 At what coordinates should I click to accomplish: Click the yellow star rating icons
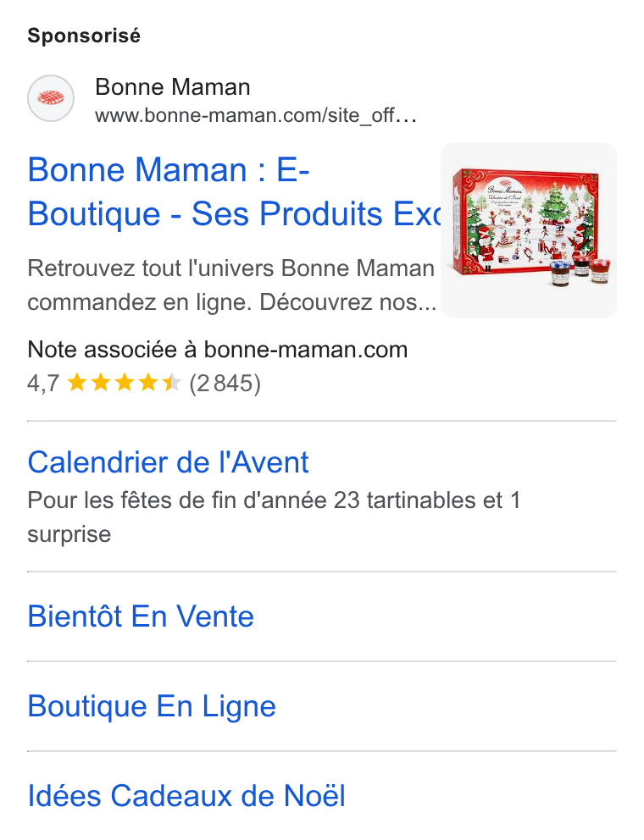point(124,383)
